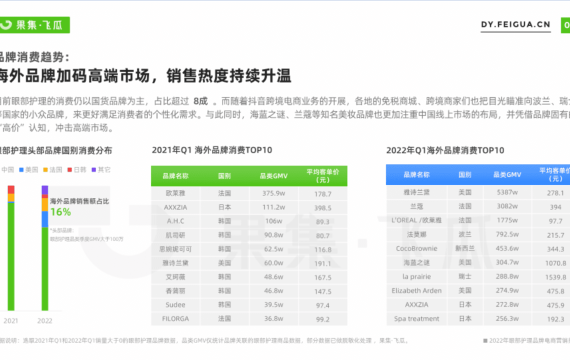Select the orange 法国 legend swatch
Image resolution: width=570 pixels, height=360 pixels.
coord(45,170)
